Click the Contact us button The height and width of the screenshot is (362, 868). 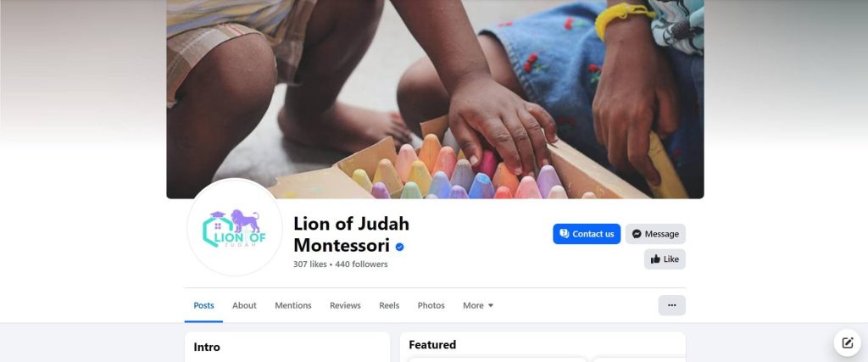(x=587, y=234)
